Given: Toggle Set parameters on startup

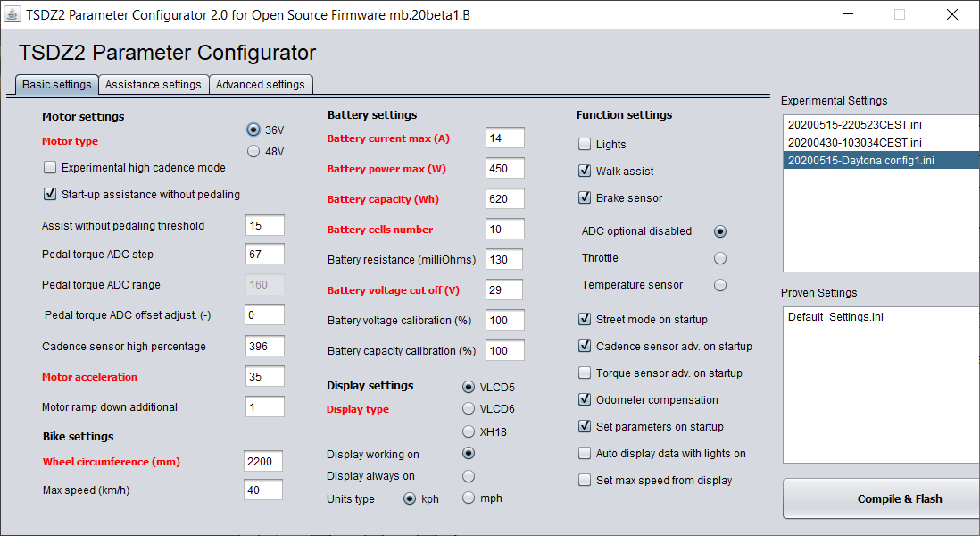Looking at the screenshot, I should [585, 426].
